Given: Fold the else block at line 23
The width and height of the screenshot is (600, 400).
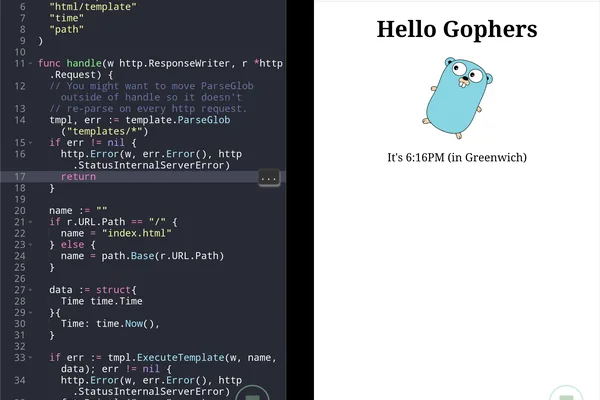Looking at the screenshot, I should point(31,245).
